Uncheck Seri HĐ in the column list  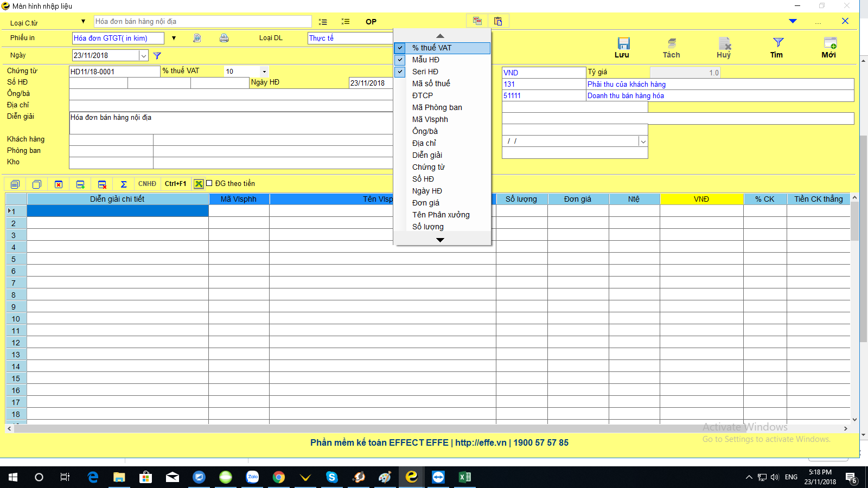(400, 72)
